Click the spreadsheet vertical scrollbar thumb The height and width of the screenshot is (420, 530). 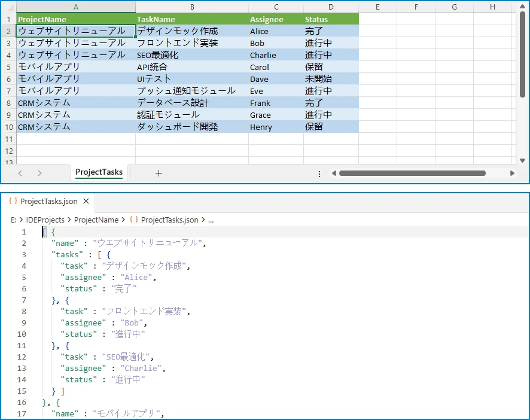coord(523,54)
